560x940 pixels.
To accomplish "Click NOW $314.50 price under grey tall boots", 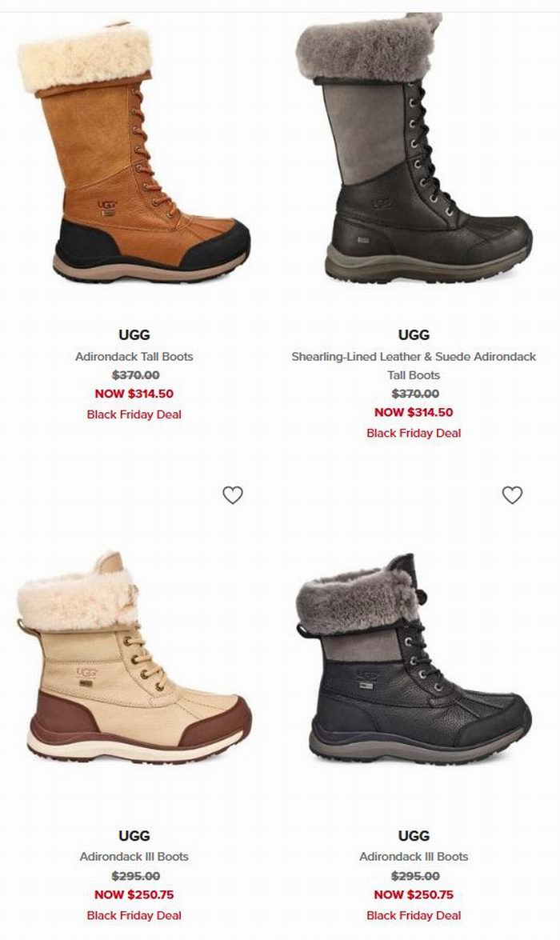I will click(414, 413).
